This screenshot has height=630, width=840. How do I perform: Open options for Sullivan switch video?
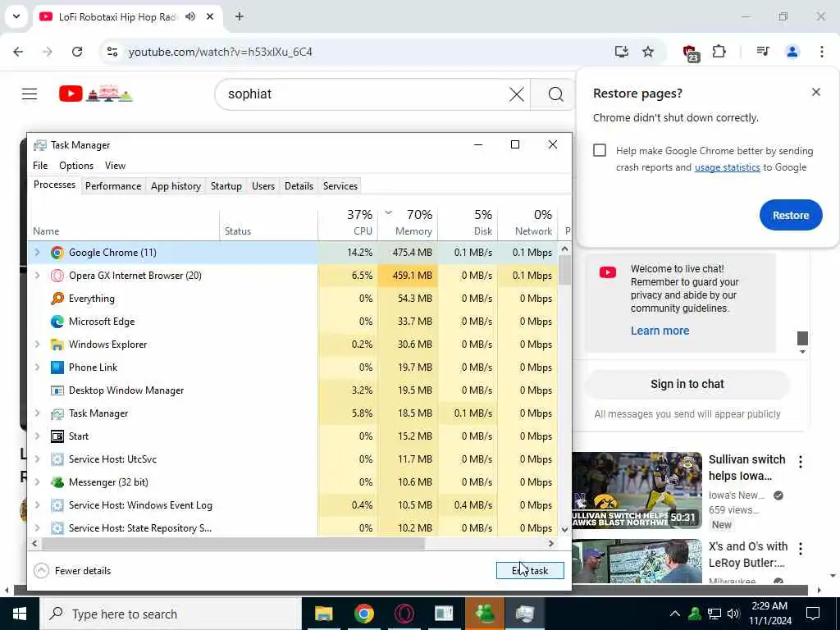click(801, 462)
